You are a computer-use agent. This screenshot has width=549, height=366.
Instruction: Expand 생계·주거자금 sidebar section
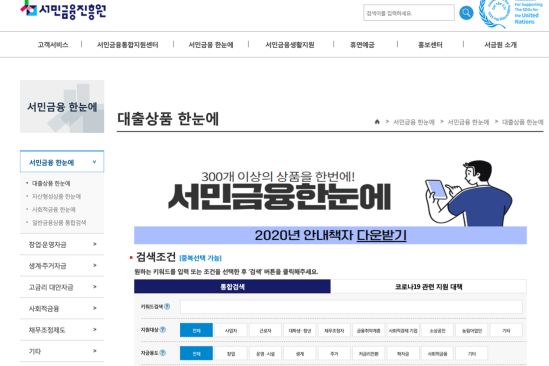click(62, 266)
